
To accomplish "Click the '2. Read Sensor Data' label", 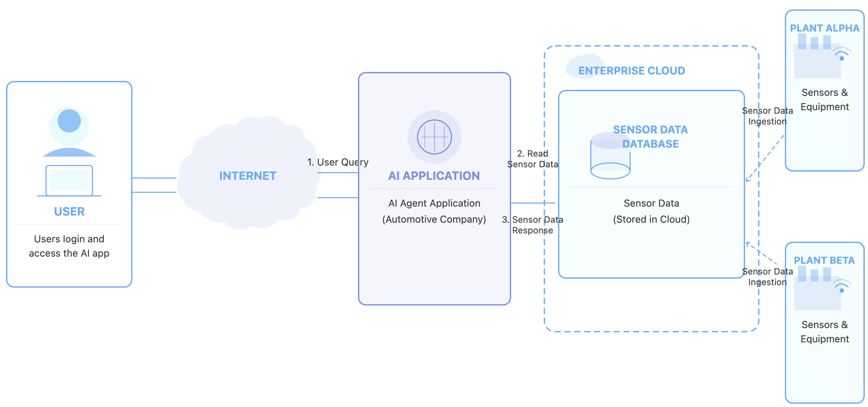I will coord(532,159).
